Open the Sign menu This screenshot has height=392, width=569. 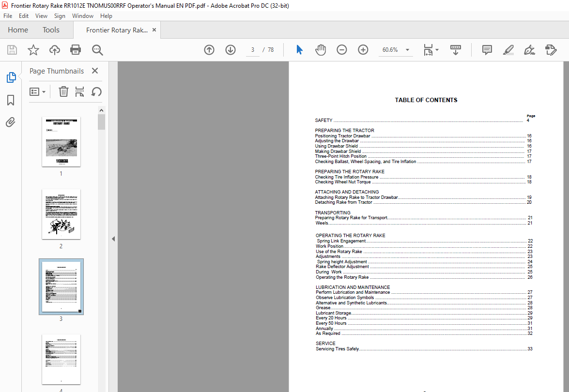60,16
